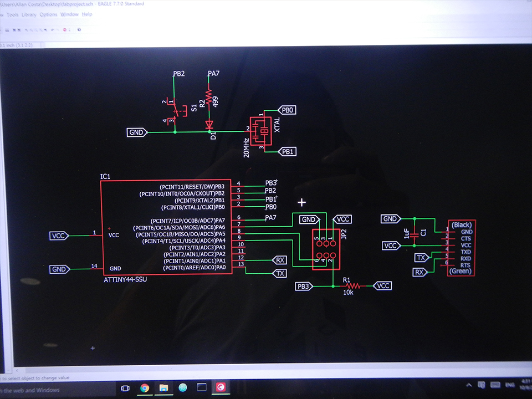Open the Tools menu
Viewport: 532px width, 399px height.
[12, 14]
